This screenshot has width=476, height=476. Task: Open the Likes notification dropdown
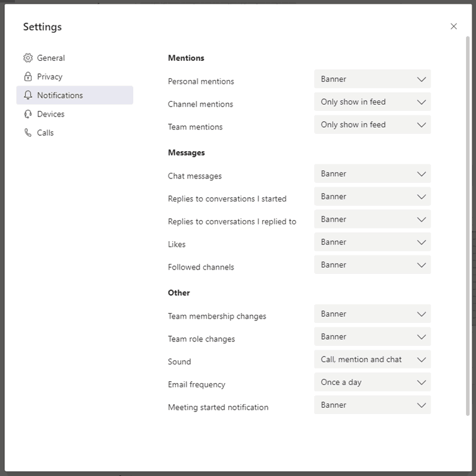point(372,242)
